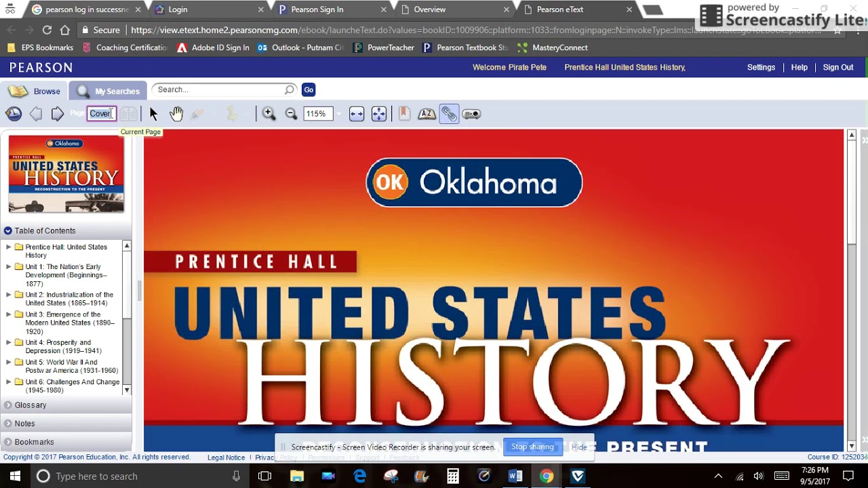This screenshot has height=488, width=868.
Task: Go to the next page arrow
Action: [x=58, y=114]
